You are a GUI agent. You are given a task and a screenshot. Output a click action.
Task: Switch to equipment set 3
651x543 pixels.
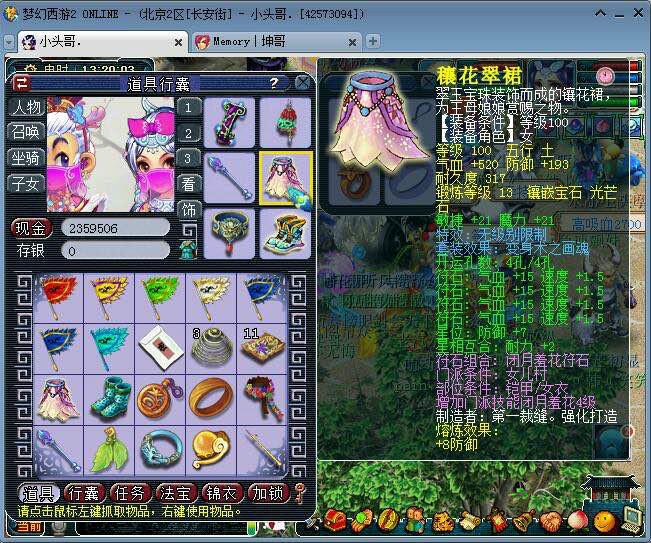(x=188, y=159)
